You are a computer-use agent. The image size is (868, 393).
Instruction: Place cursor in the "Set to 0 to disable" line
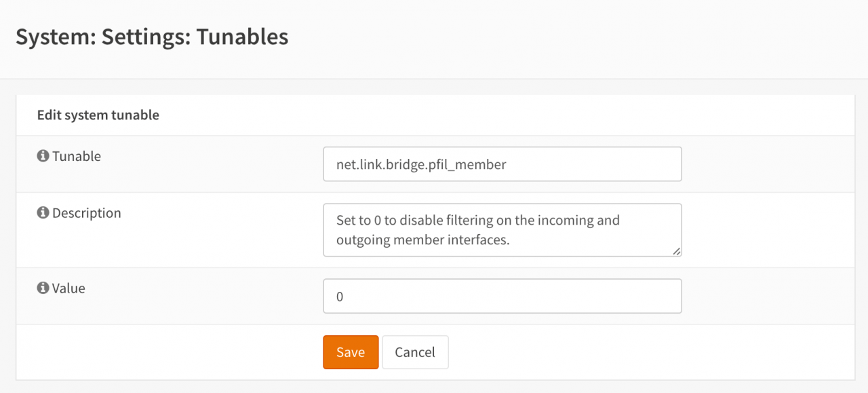(x=477, y=221)
